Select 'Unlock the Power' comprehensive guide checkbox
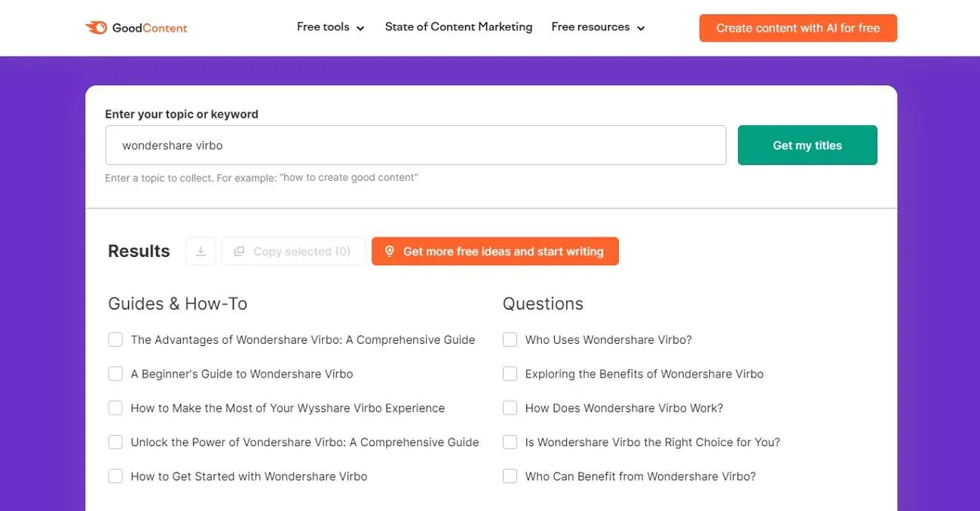 tap(115, 442)
